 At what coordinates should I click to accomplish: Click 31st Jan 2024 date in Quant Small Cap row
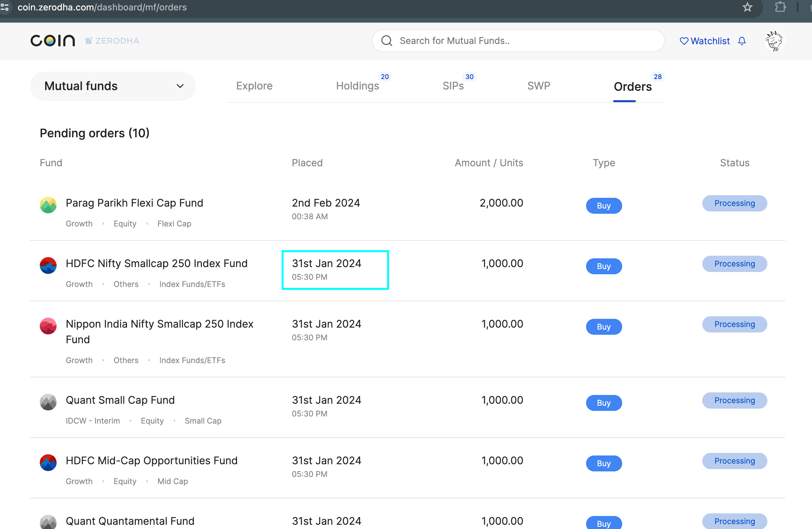[327, 400]
